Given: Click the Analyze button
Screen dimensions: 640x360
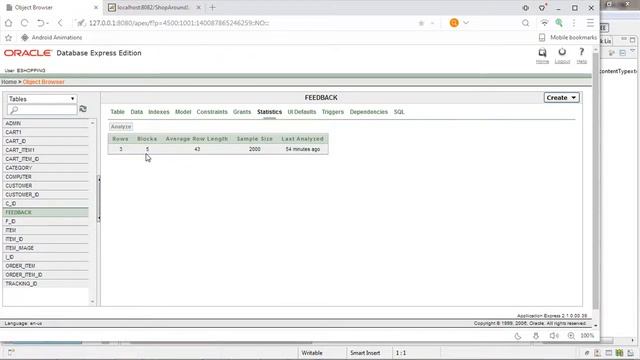Looking at the screenshot, I should 121,127.
